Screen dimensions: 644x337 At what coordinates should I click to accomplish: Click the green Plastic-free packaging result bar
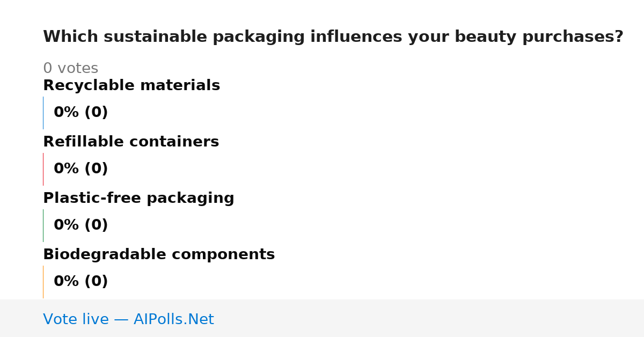(43, 225)
